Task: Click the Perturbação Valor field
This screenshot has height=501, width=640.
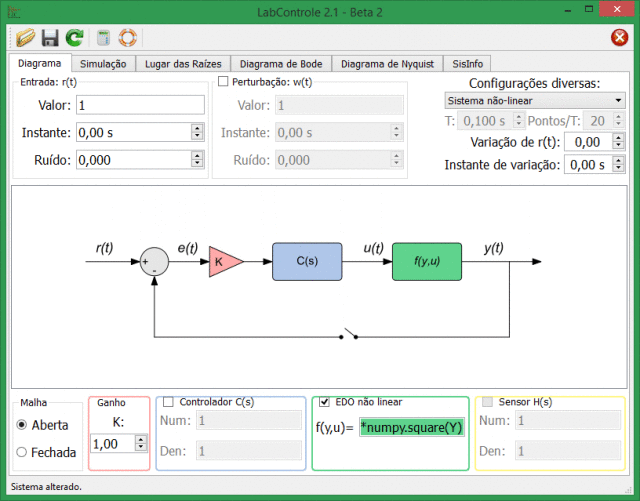Action: pyautogui.click(x=340, y=105)
